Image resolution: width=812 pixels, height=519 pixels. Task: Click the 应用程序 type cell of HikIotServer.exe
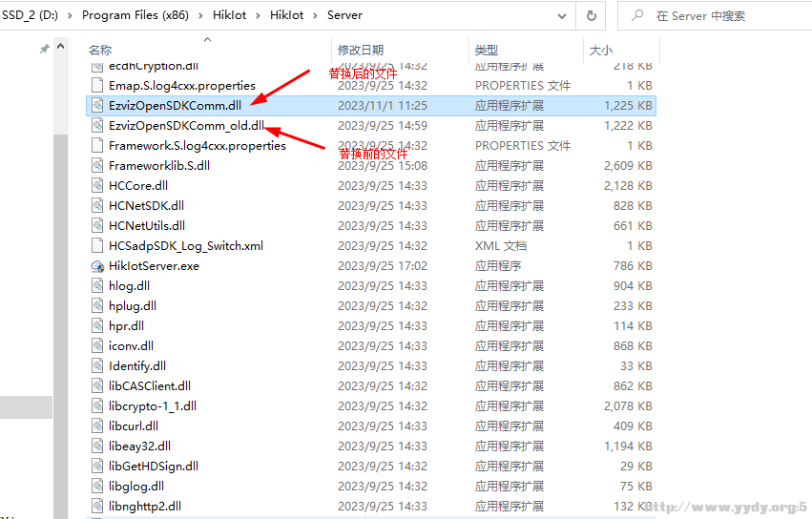click(x=498, y=266)
